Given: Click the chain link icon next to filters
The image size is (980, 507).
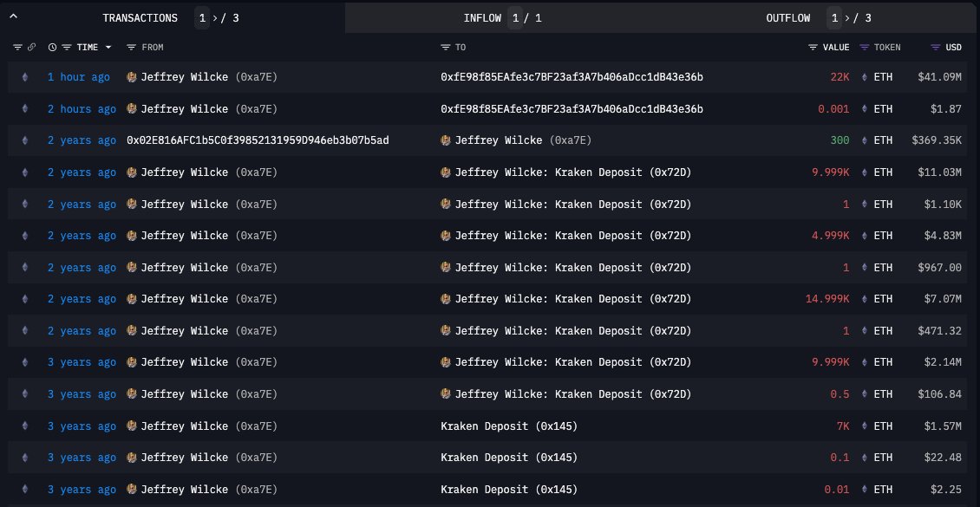Looking at the screenshot, I should [x=32, y=48].
